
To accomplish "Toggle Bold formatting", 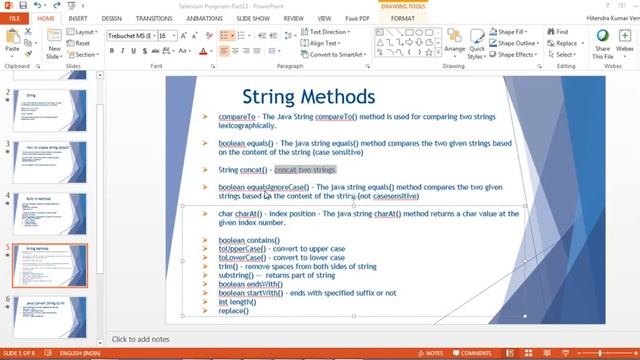I will (x=111, y=51).
